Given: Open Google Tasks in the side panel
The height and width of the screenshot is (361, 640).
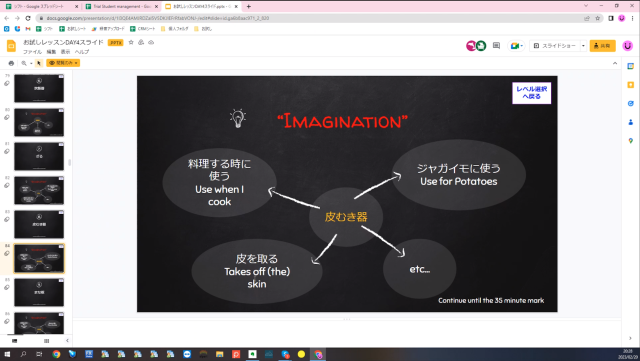Looking at the screenshot, I should pyautogui.click(x=631, y=104).
